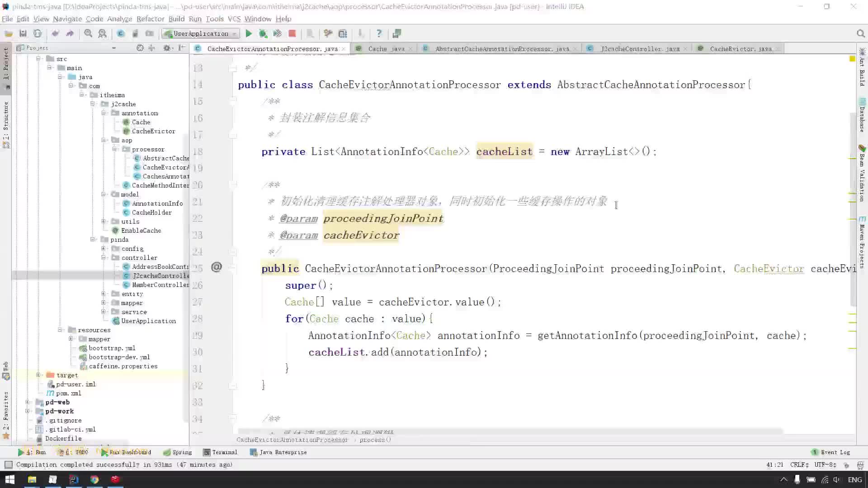Open the Spring tool window

(x=178, y=452)
